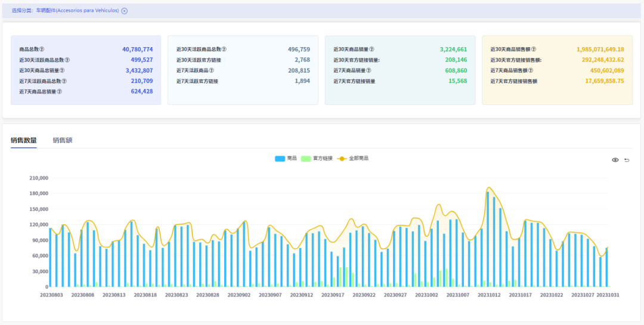Open help icon beside 近7天活跃商品

pyautogui.click(x=212, y=71)
